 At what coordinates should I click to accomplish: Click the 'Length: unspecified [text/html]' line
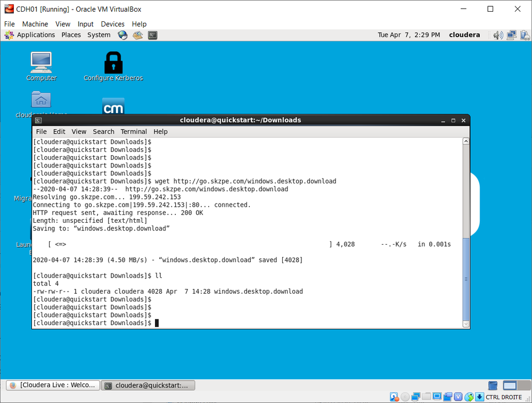coord(90,221)
